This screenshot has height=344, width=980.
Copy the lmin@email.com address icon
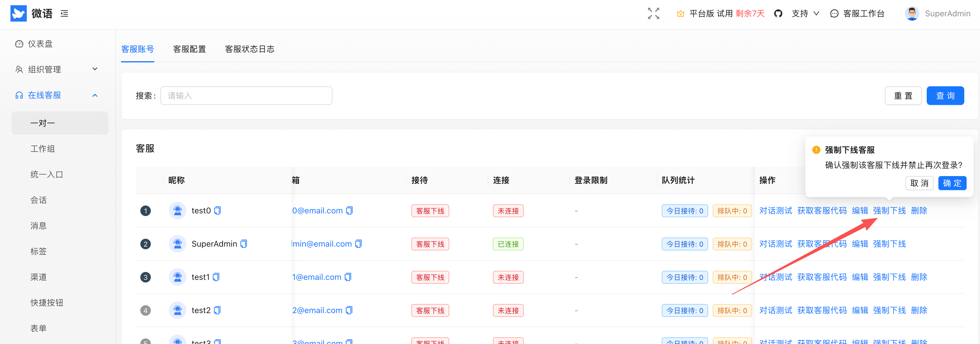pos(358,244)
